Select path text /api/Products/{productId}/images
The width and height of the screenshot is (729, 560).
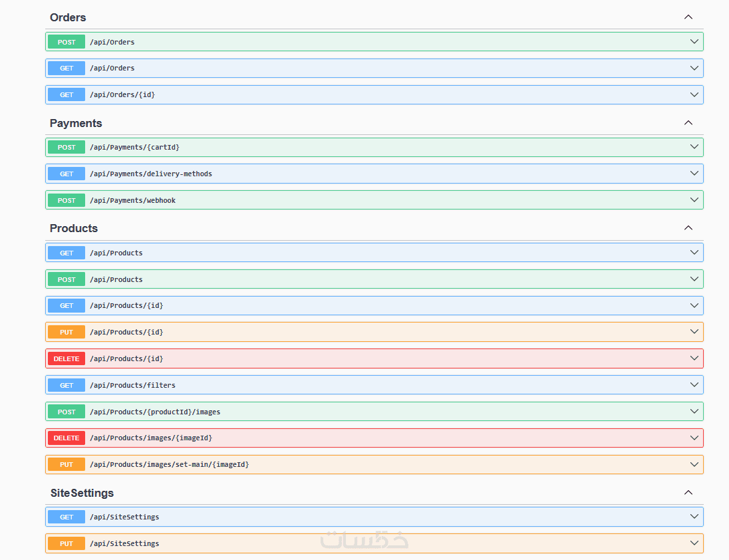click(155, 412)
